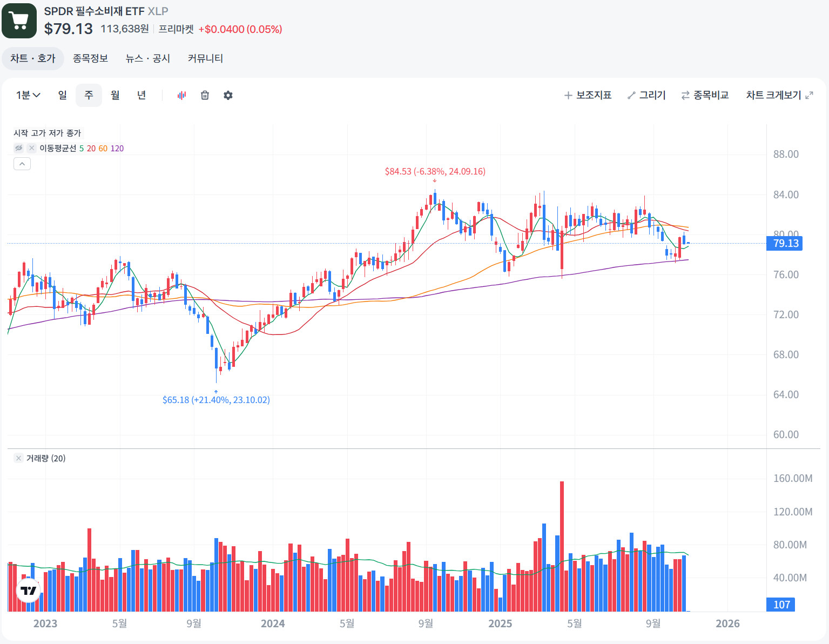Open the 그리기 drawing tools

click(646, 96)
